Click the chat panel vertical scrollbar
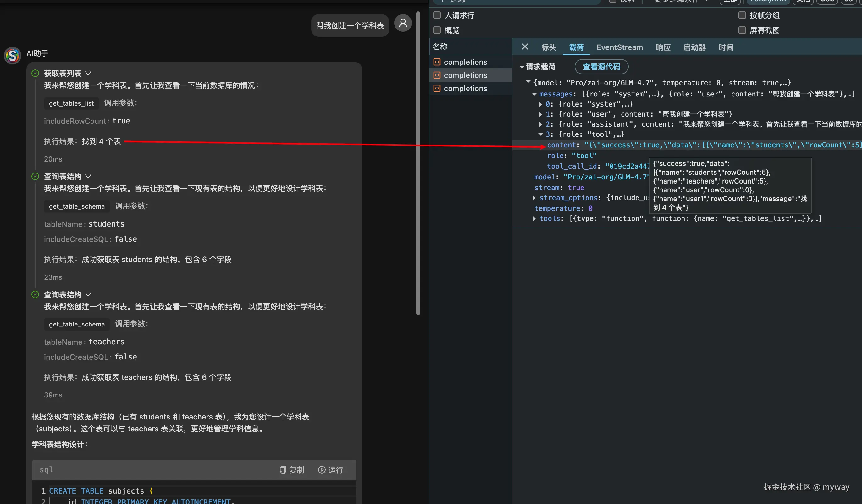 pos(418,164)
